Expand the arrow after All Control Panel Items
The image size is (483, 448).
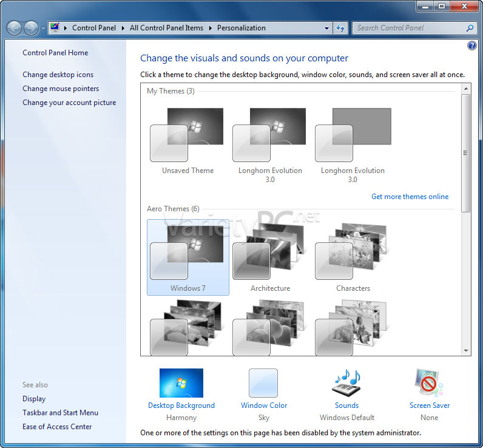211,28
